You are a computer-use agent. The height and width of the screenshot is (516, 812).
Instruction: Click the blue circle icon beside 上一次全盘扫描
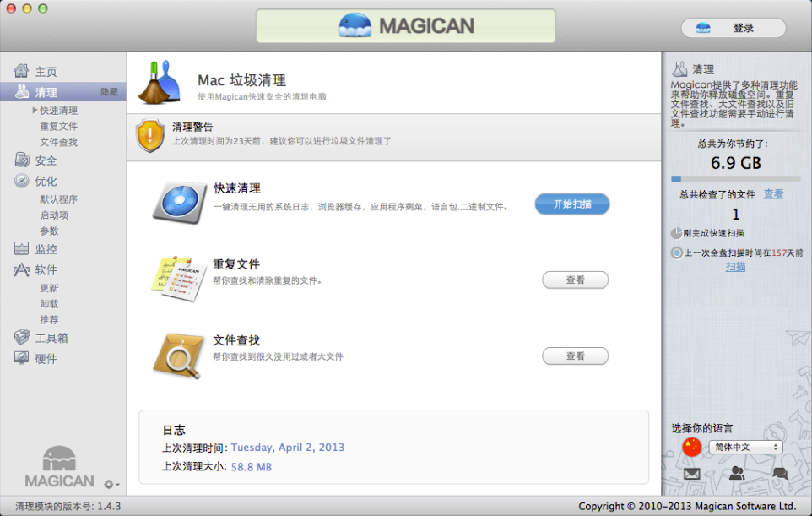coord(677,253)
